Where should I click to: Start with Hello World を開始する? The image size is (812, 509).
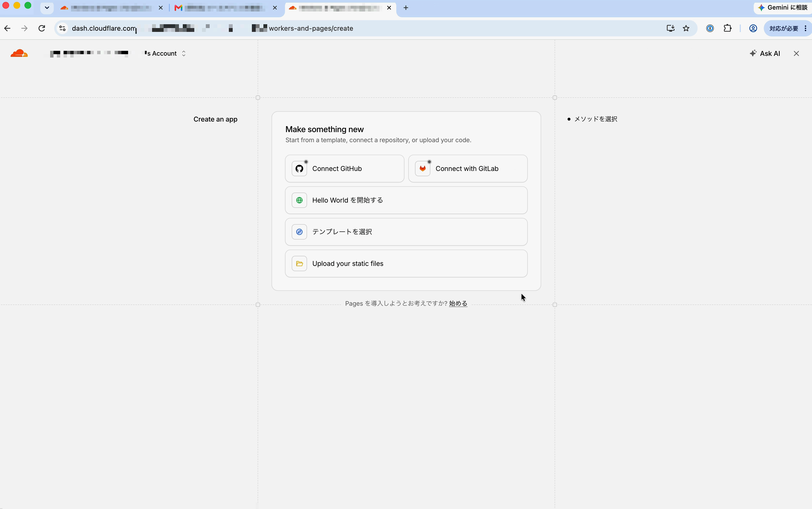pyautogui.click(x=406, y=200)
